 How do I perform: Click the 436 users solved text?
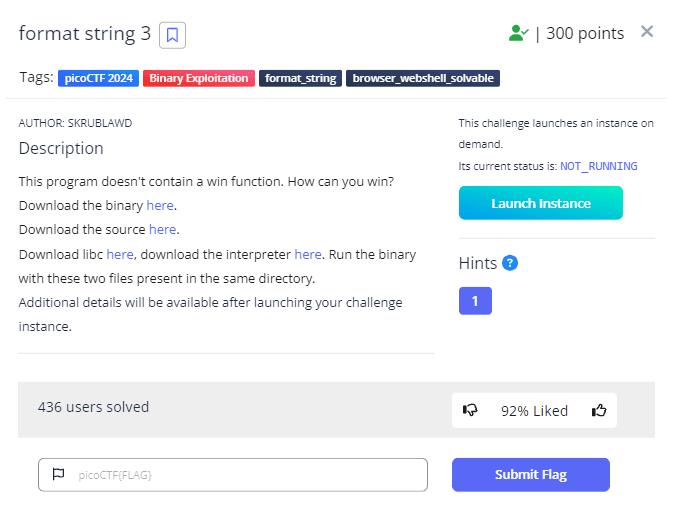(93, 407)
